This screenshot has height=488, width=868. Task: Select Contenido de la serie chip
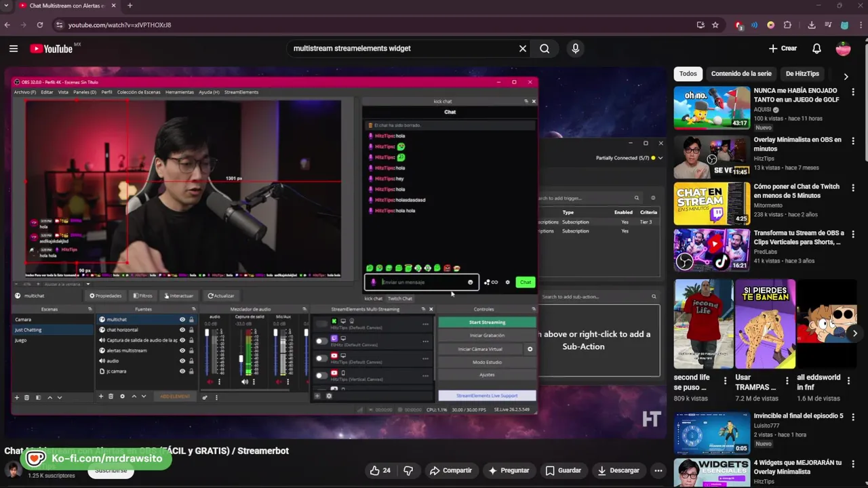(741, 74)
